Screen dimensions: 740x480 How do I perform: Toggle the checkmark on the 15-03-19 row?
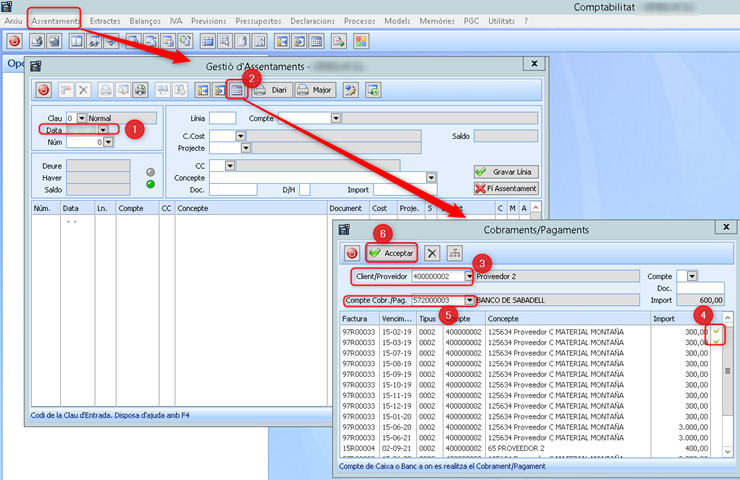coord(715,342)
